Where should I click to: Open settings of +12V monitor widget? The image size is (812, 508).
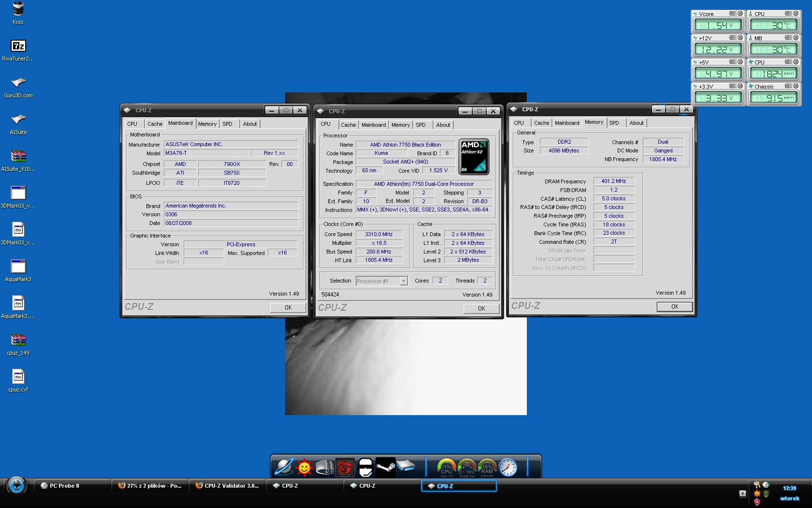733,38
